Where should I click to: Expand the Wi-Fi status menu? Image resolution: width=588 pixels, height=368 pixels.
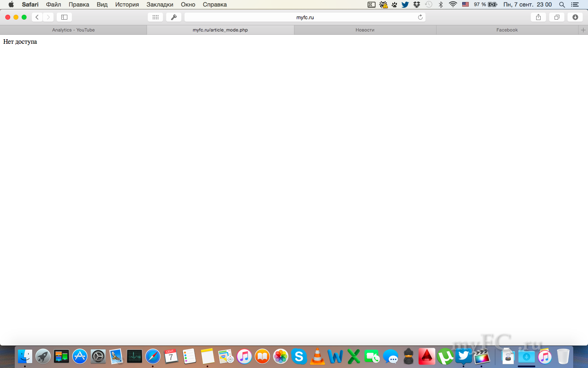point(453,4)
